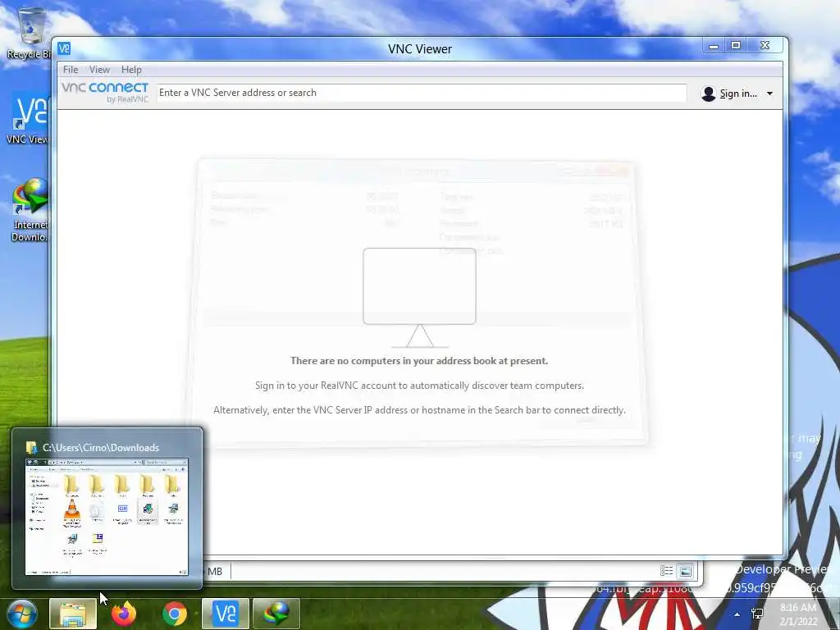Launch Firefox from the taskbar

coord(124,614)
